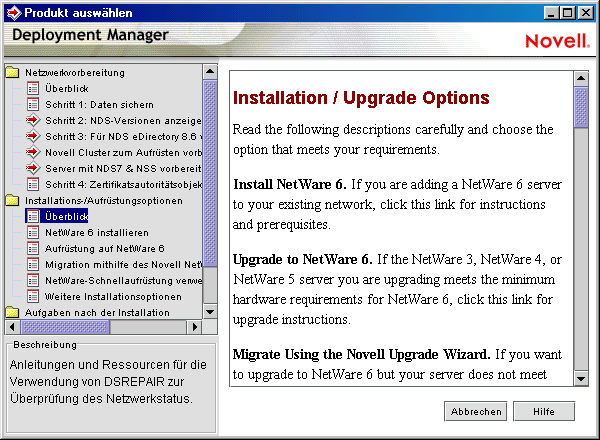The height and width of the screenshot is (440, 600).
Task: Click the Abbrechen button
Action: pos(476,411)
